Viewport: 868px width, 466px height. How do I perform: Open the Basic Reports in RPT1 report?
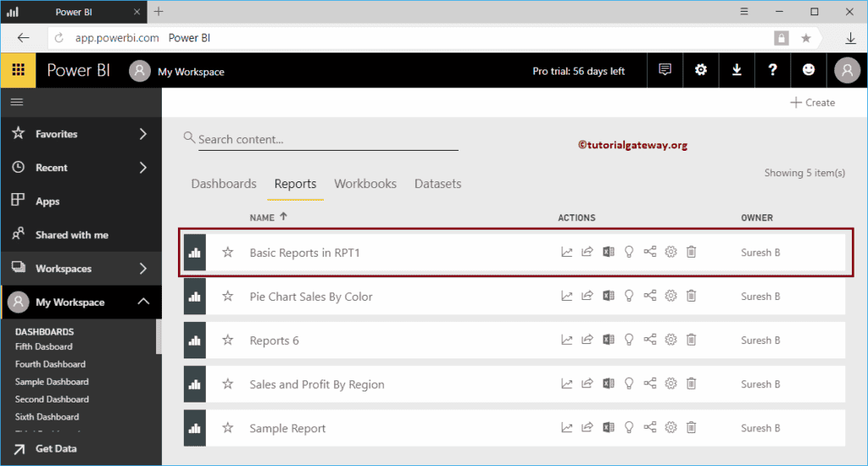304,253
